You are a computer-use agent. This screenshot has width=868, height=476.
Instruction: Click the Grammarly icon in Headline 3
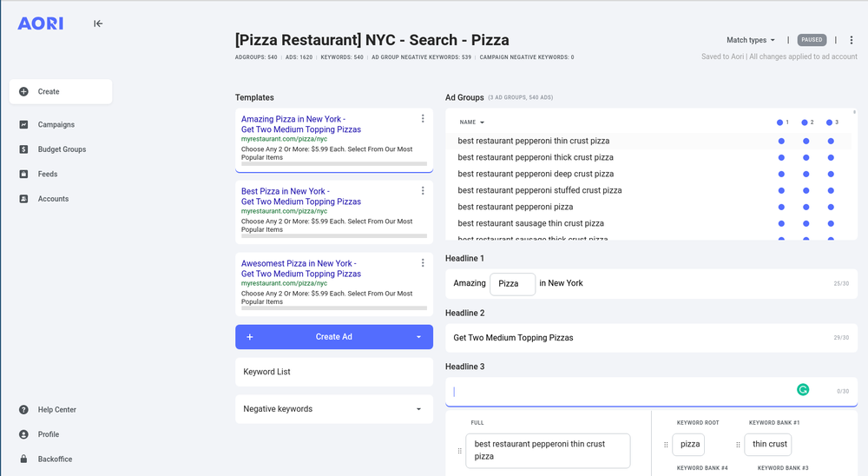coord(803,390)
